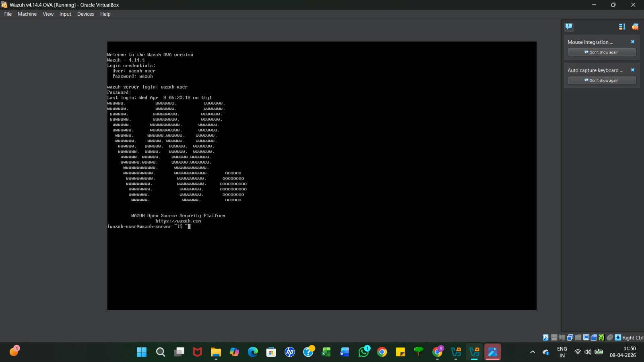This screenshot has width=644, height=362.
Task: Click the 'Last login' line in the terminal
Action: [159, 98]
